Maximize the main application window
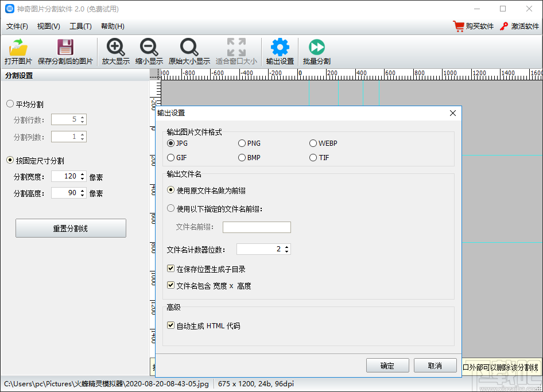 pyautogui.click(x=503, y=9)
